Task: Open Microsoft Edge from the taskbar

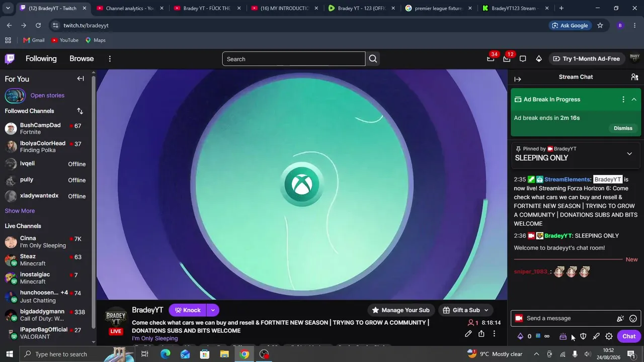Action: (165, 354)
